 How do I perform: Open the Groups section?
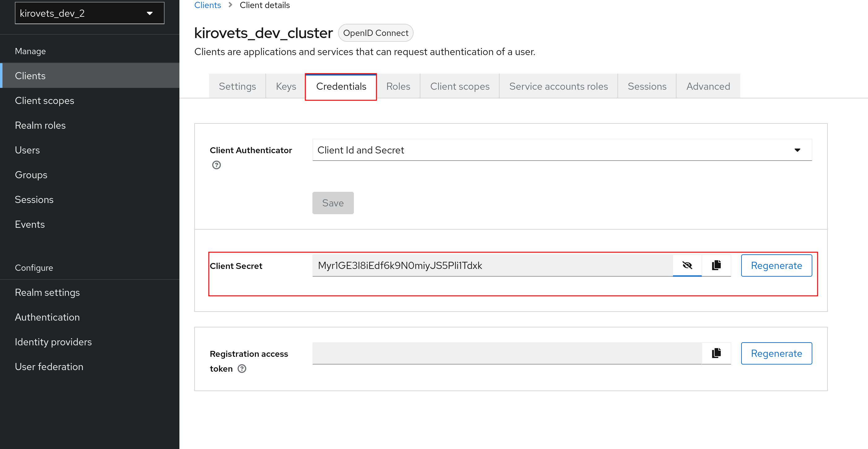point(31,175)
